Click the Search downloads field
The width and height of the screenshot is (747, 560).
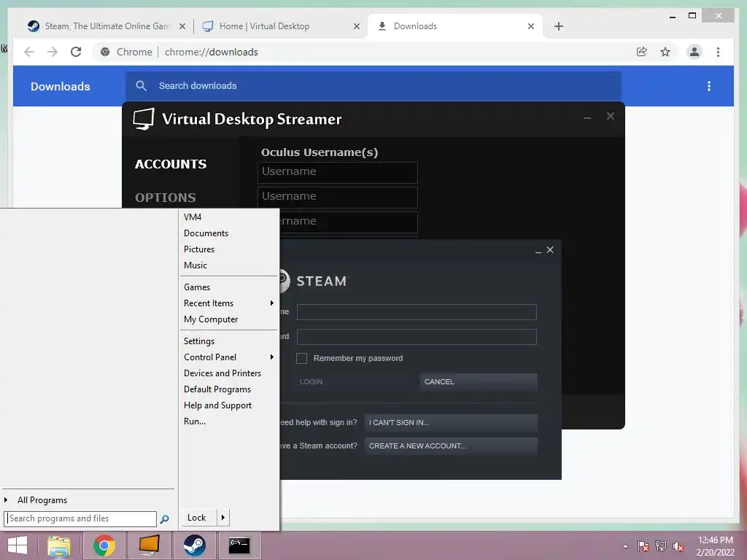coord(373,86)
